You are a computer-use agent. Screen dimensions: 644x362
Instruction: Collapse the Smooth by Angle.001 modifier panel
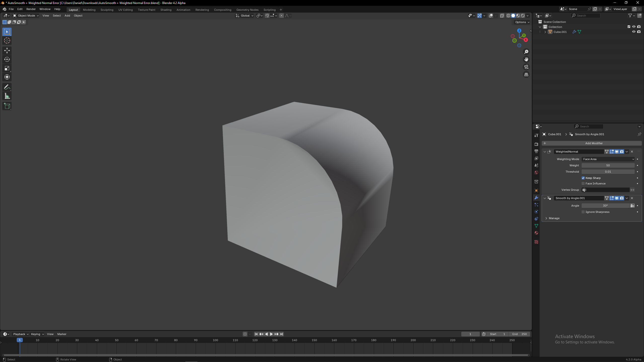[x=545, y=198]
